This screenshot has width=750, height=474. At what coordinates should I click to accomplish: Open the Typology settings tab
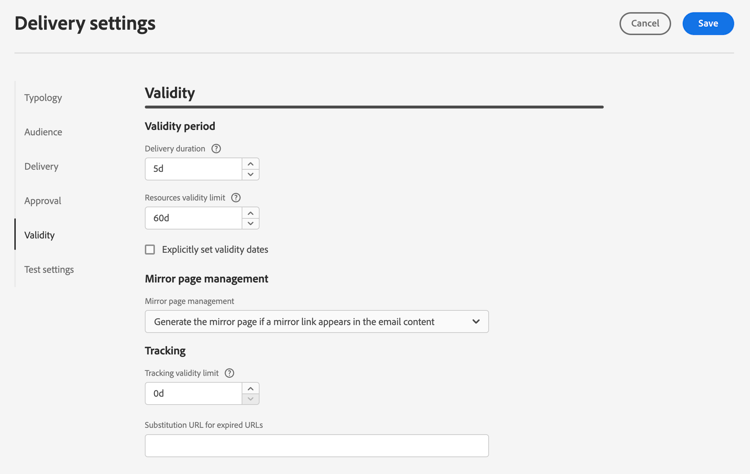point(43,98)
